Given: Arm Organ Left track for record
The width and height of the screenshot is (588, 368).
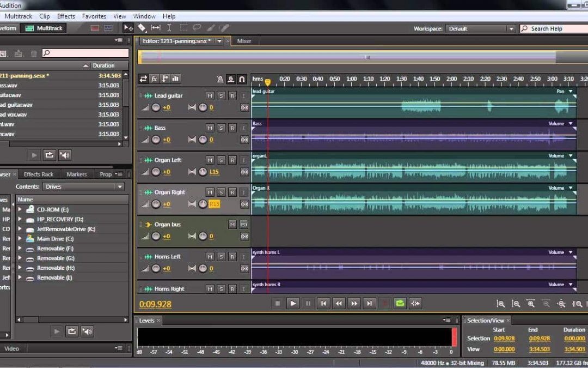Looking at the screenshot, I should click(232, 160).
